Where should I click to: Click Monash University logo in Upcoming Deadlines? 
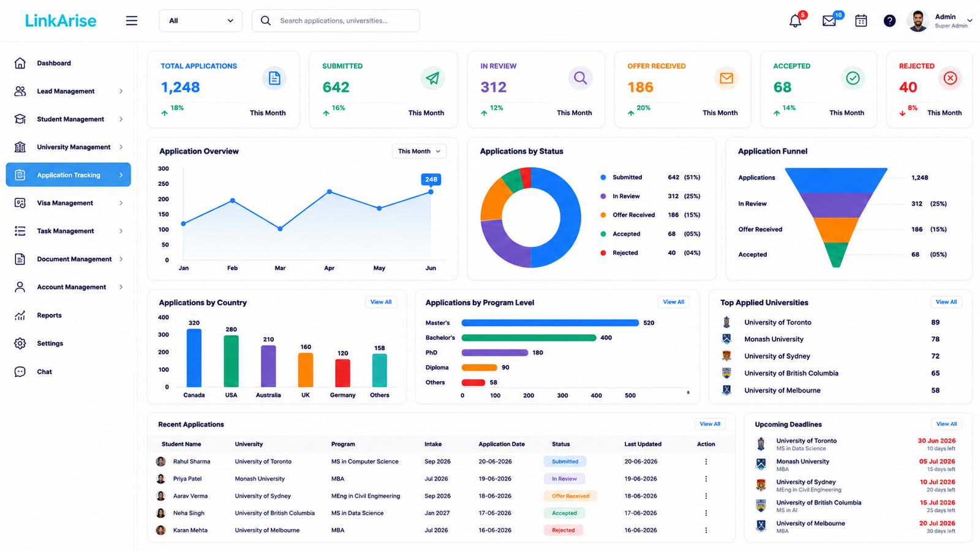pyautogui.click(x=761, y=464)
